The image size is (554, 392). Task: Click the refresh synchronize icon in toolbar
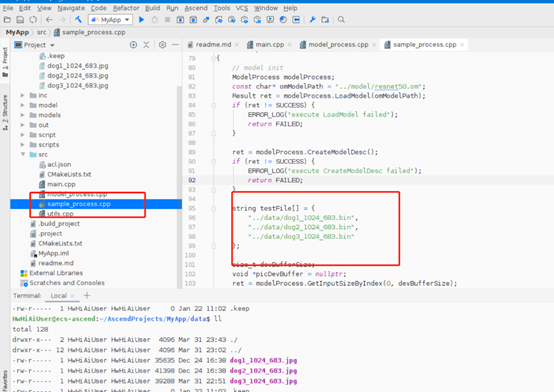[x=33, y=20]
